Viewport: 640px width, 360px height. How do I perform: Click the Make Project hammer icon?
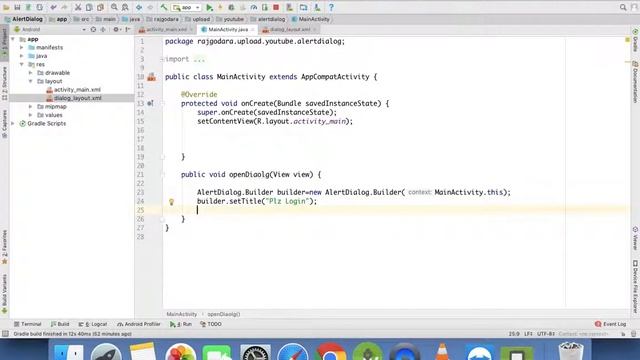coord(164,7)
